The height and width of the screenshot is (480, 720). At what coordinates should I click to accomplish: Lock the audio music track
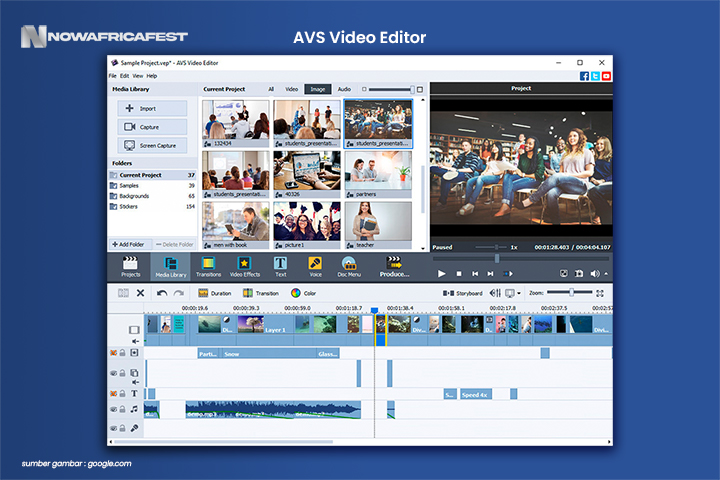(x=123, y=409)
